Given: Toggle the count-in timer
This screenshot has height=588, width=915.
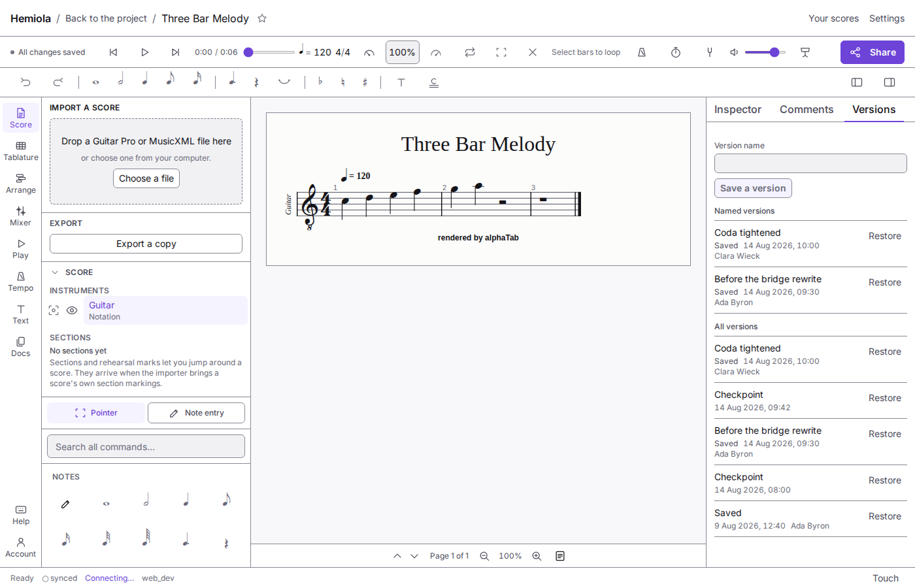Looking at the screenshot, I should [676, 52].
